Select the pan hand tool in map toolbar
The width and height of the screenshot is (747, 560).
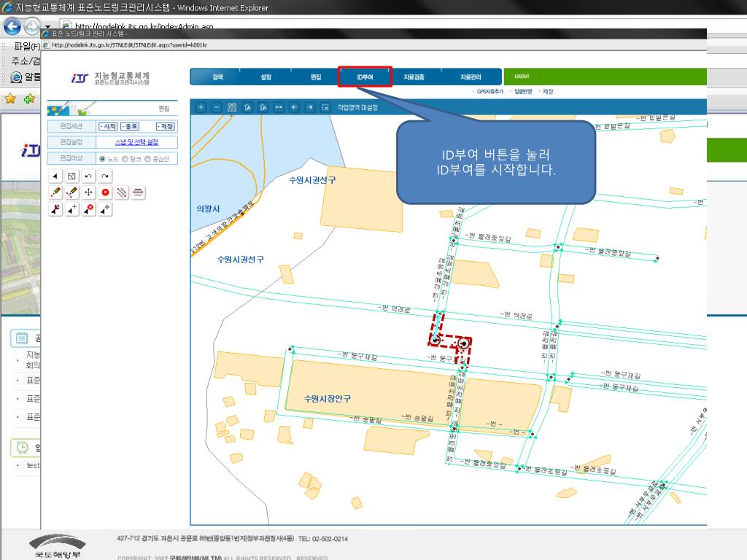[x=232, y=107]
